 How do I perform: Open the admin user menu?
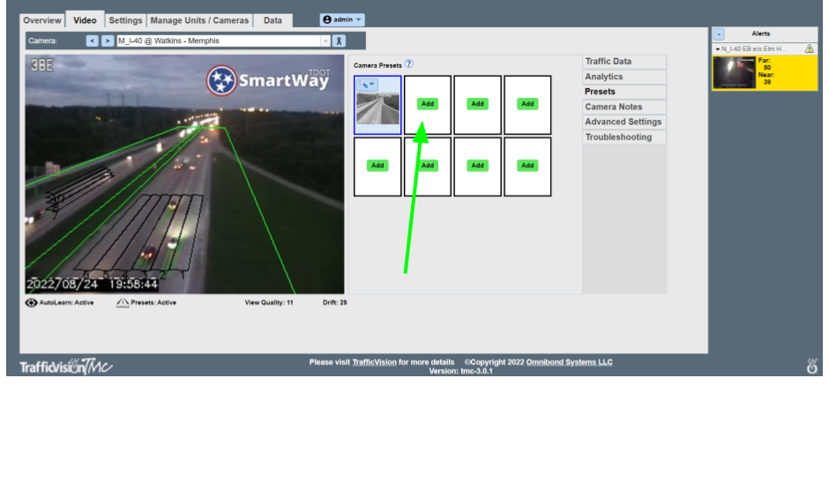coord(342,19)
